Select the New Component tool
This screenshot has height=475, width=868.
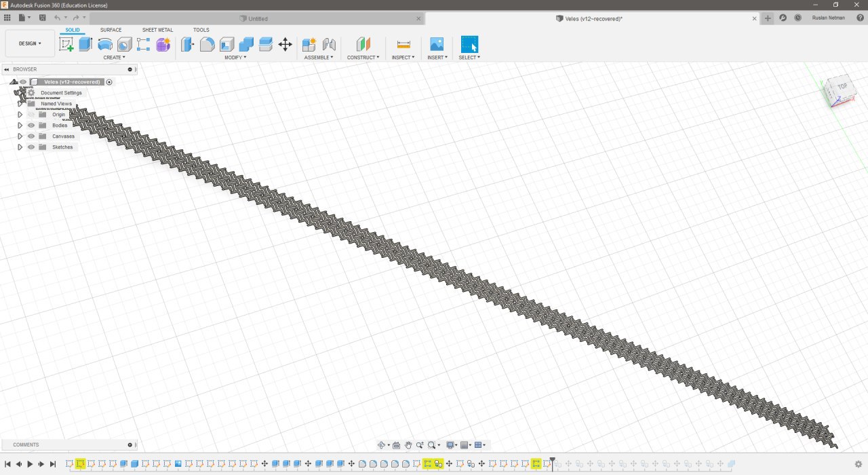click(309, 45)
